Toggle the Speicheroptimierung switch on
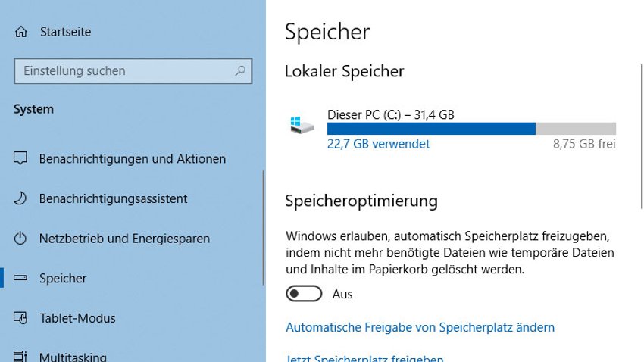The width and height of the screenshot is (644, 362). [x=304, y=294]
